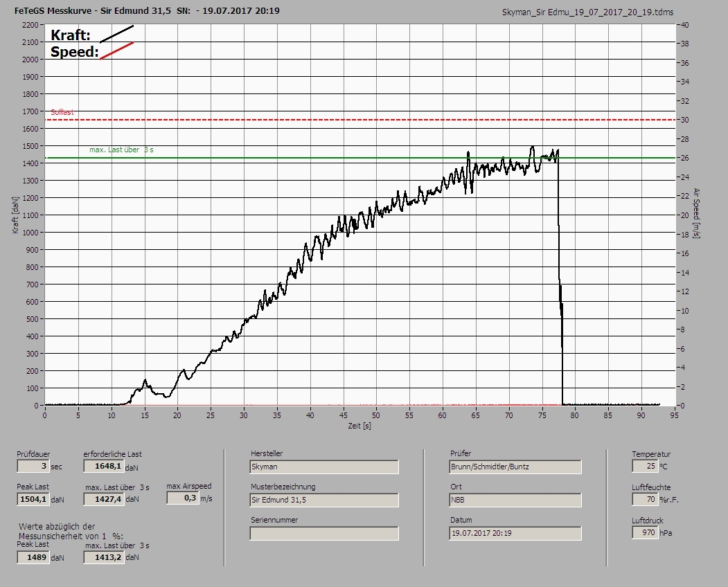The width and height of the screenshot is (728, 587).
Task: Click the upper Peak Last value 1504,1
Action: click(33, 499)
